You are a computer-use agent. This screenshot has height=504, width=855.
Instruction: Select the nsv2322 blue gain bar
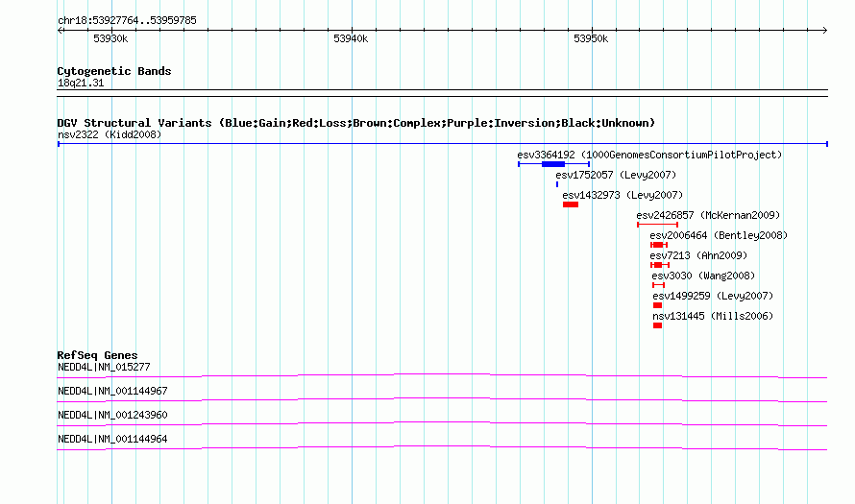[x=443, y=144]
